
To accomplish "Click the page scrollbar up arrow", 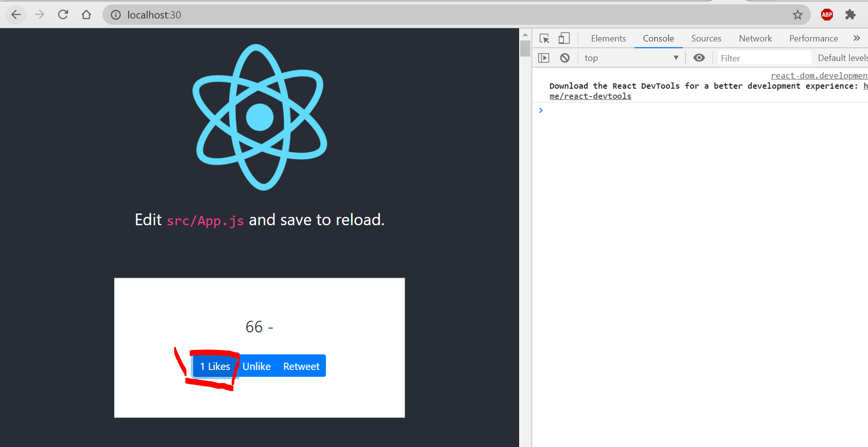I will click(x=525, y=35).
